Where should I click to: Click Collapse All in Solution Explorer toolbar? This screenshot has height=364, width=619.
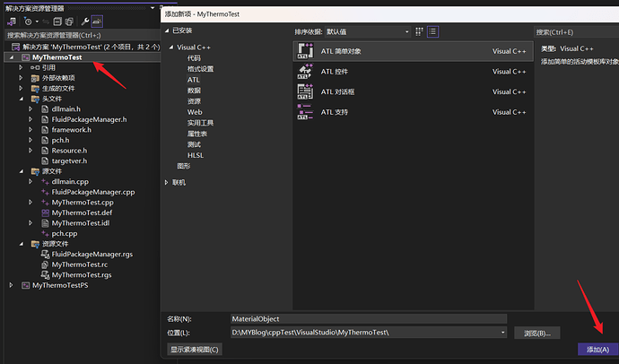pos(57,22)
